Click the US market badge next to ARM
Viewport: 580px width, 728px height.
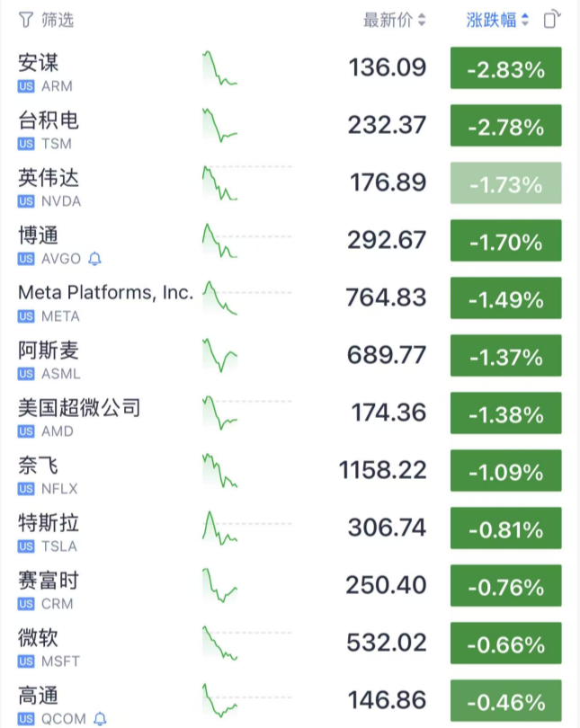coord(27,86)
